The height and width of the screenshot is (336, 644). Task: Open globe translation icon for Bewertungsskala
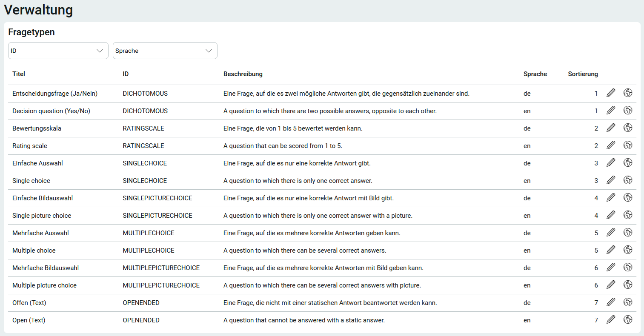click(x=628, y=128)
